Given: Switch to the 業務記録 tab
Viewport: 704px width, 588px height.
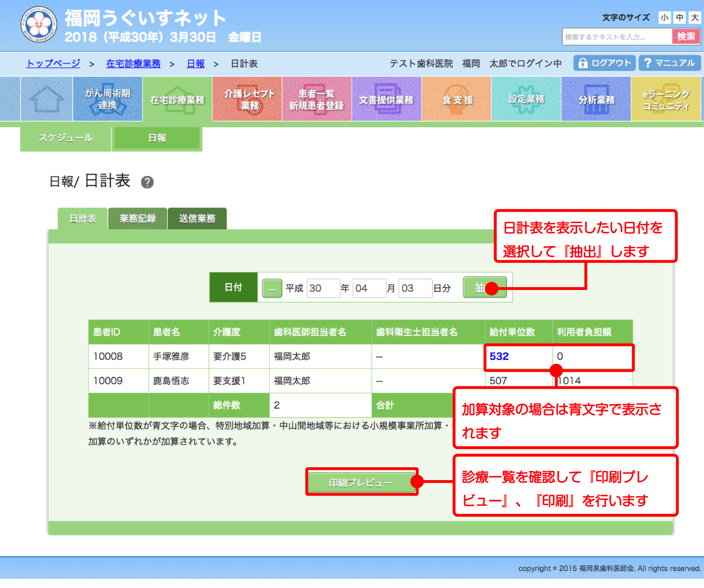Looking at the screenshot, I should [x=138, y=219].
